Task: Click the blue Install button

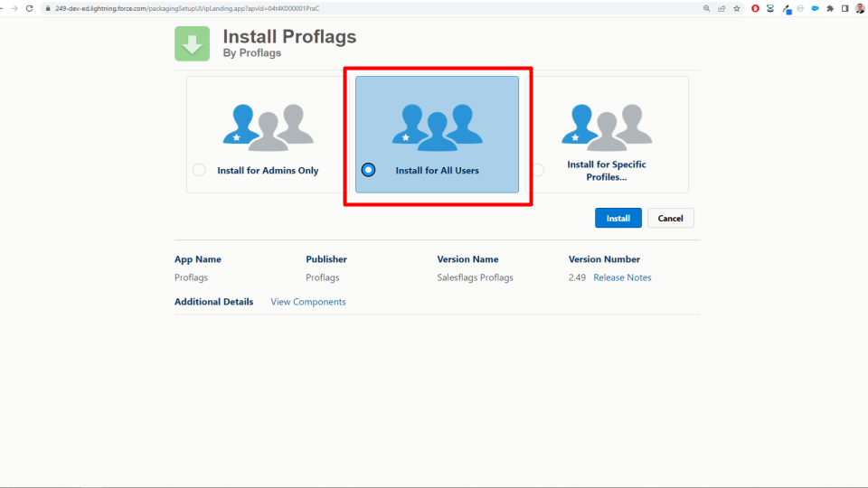Action: coord(618,218)
